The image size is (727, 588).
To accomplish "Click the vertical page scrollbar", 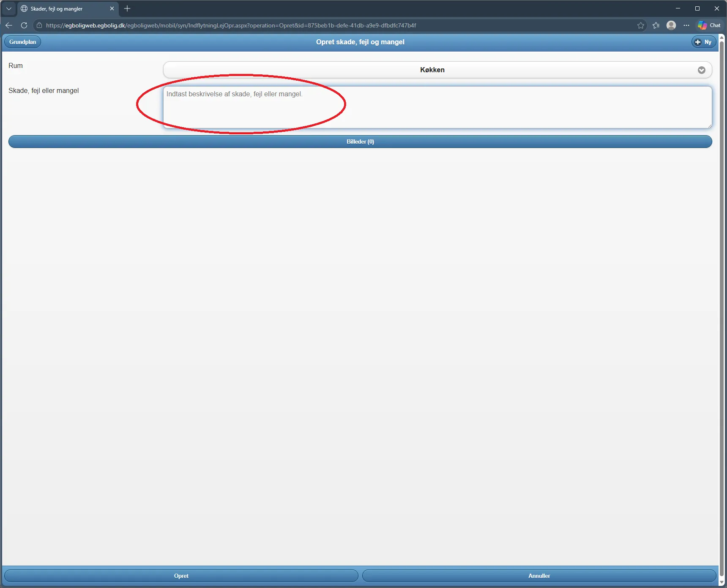I will (722, 308).
